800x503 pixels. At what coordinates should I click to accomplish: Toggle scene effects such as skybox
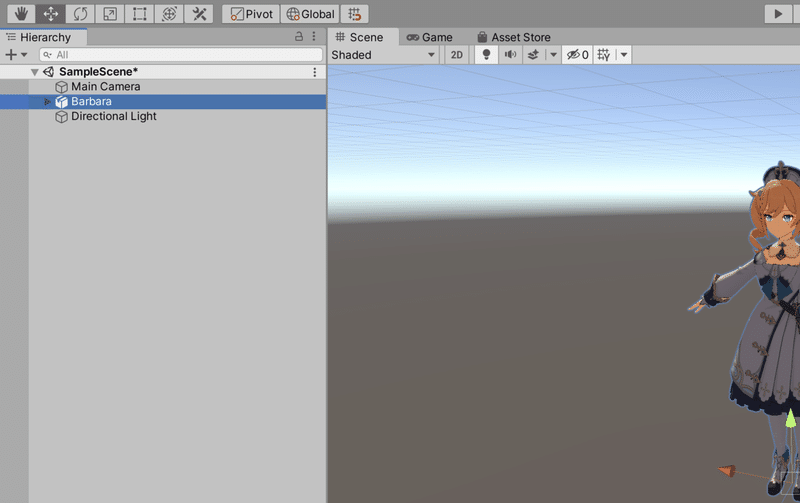pyautogui.click(x=533, y=55)
